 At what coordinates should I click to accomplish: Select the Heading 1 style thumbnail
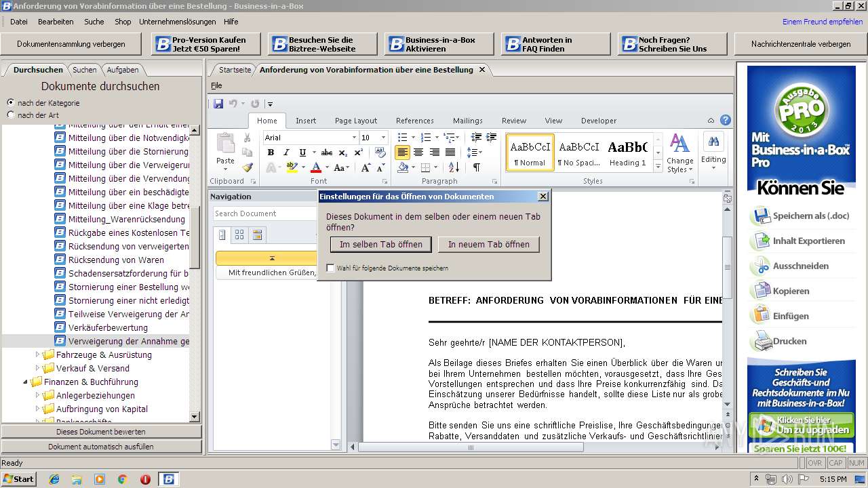(x=627, y=152)
